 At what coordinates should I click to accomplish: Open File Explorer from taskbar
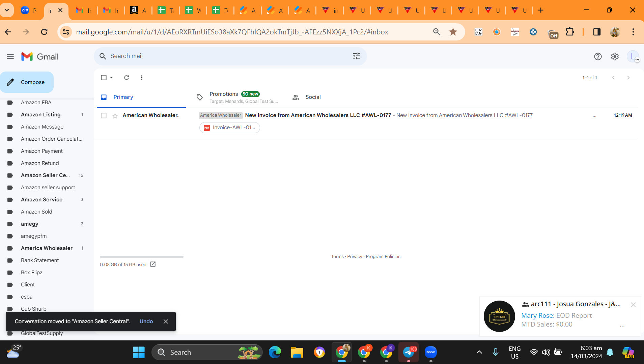[297, 352]
